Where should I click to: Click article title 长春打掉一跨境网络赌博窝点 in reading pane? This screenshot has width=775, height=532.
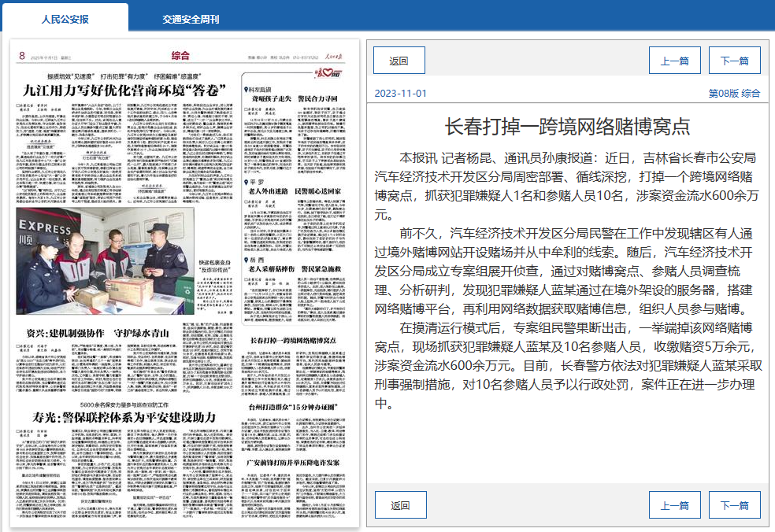tap(567, 127)
